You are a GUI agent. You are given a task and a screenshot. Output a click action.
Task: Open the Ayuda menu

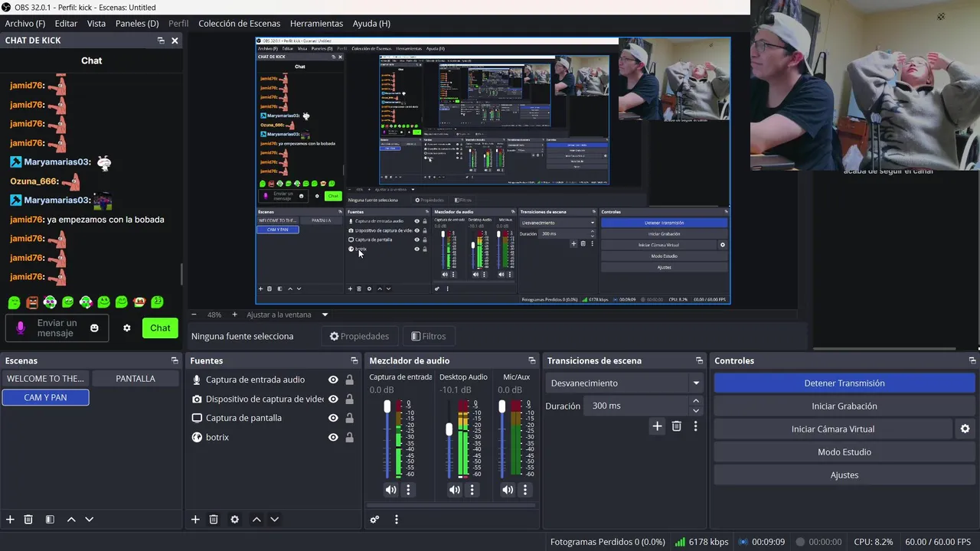(x=371, y=23)
